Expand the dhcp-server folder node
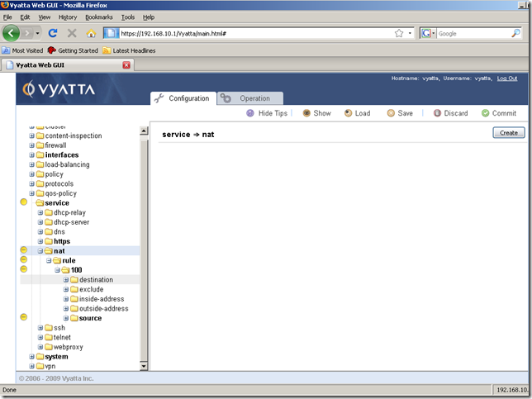 point(40,222)
